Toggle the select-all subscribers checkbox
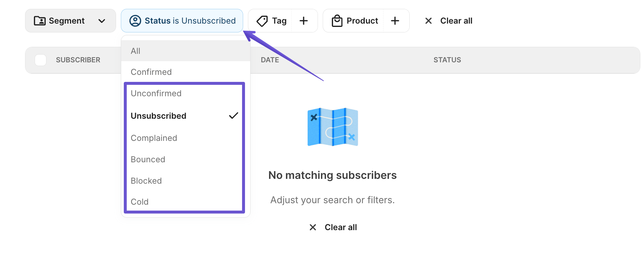 coord(41,60)
